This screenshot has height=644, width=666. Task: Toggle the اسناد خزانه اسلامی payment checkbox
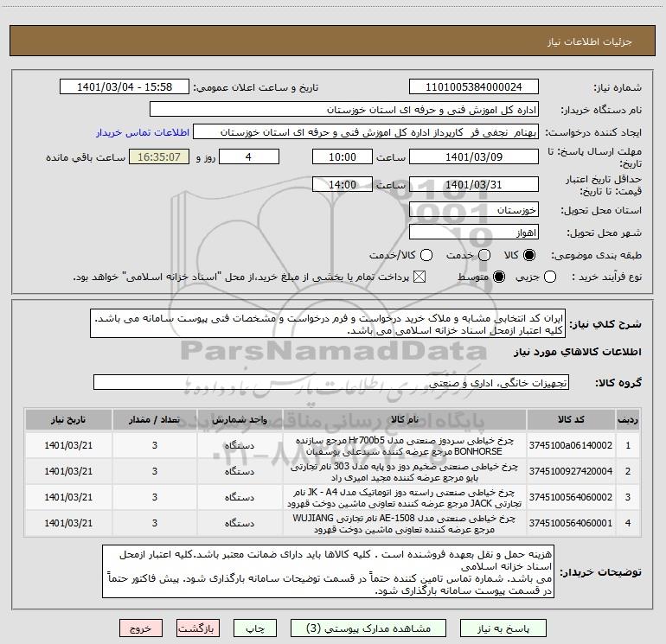[x=419, y=277]
